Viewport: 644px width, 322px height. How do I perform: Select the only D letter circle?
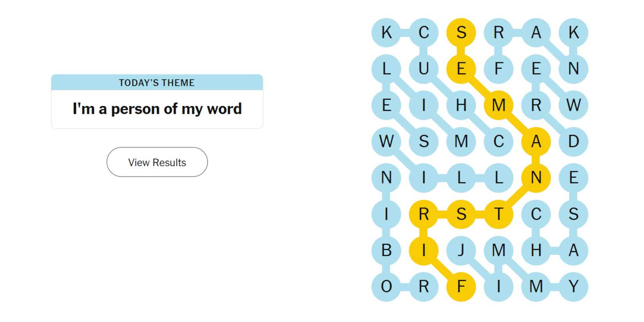[573, 142]
